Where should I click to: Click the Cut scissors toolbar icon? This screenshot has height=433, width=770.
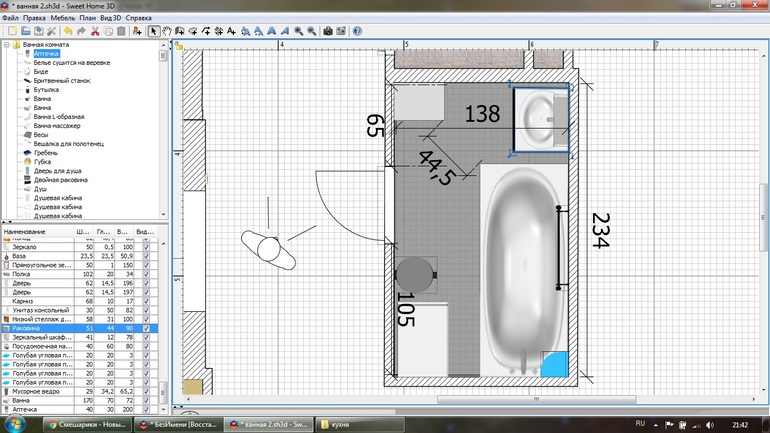coord(95,31)
